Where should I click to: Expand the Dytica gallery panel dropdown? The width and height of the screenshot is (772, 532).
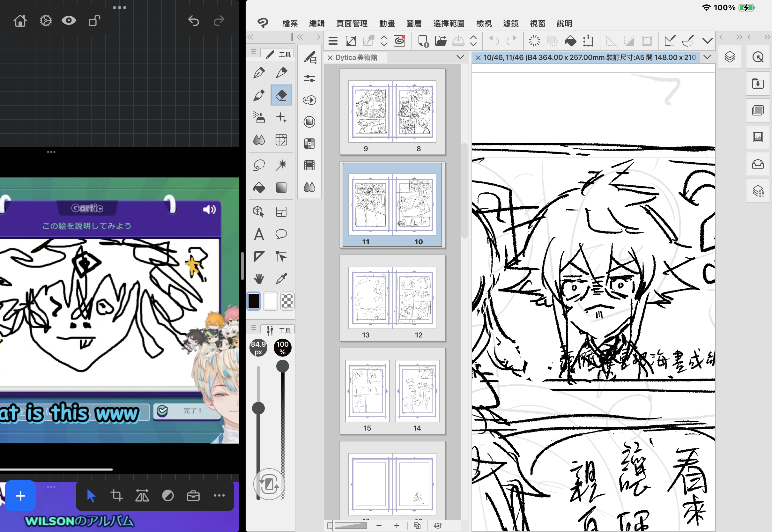(460, 57)
